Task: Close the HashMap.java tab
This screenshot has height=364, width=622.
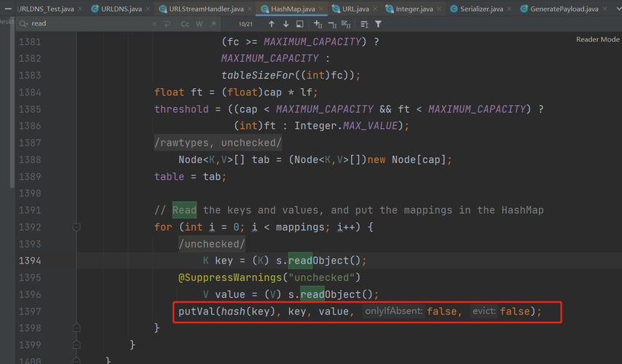Action: click(x=321, y=9)
